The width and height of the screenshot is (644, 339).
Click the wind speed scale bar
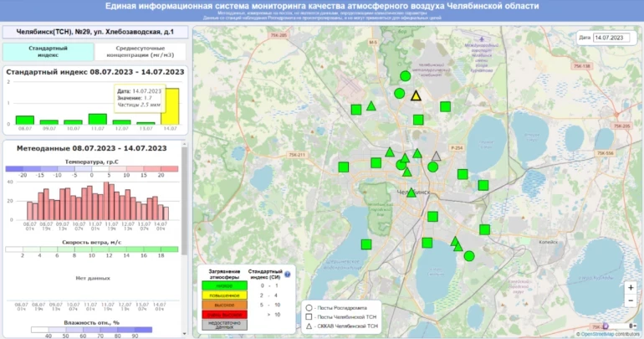[x=92, y=249]
